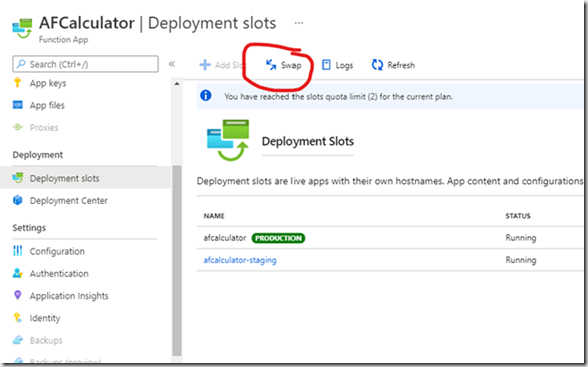Open the afcalculator-staging slot link

coord(240,260)
